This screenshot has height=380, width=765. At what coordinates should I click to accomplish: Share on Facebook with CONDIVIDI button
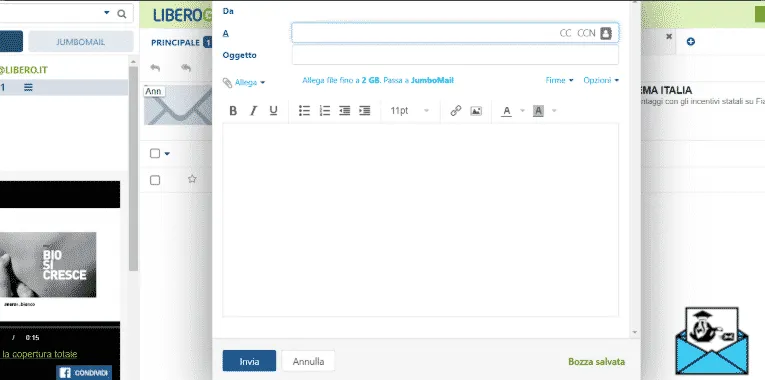point(84,373)
